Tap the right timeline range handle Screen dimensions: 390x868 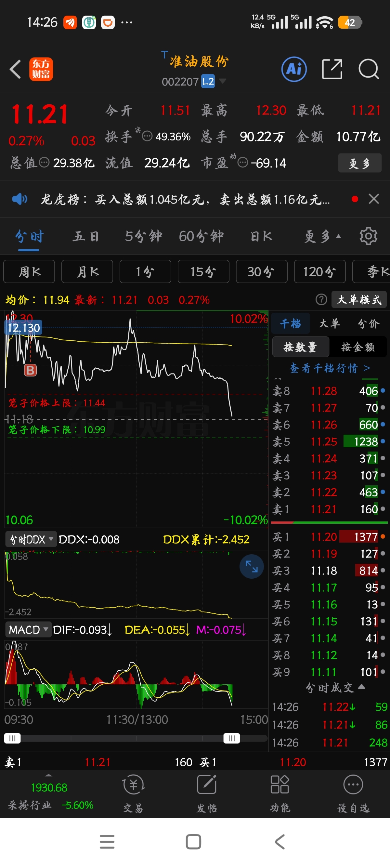pos(232,738)
